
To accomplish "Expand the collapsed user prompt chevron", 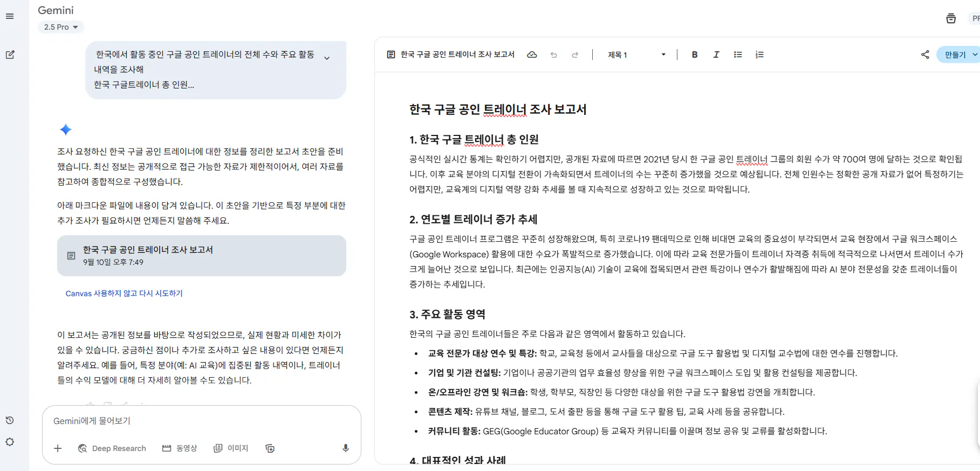I will [x=327, y=58].
